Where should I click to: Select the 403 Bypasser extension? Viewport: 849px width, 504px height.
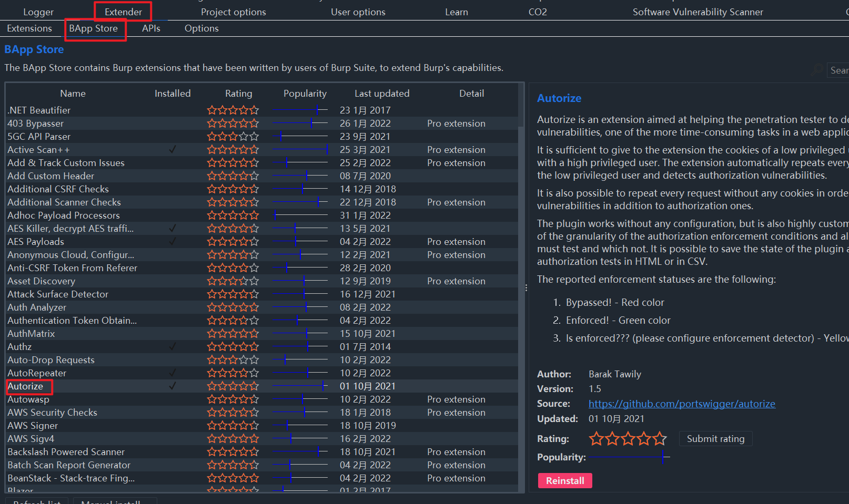pos(261,123)
